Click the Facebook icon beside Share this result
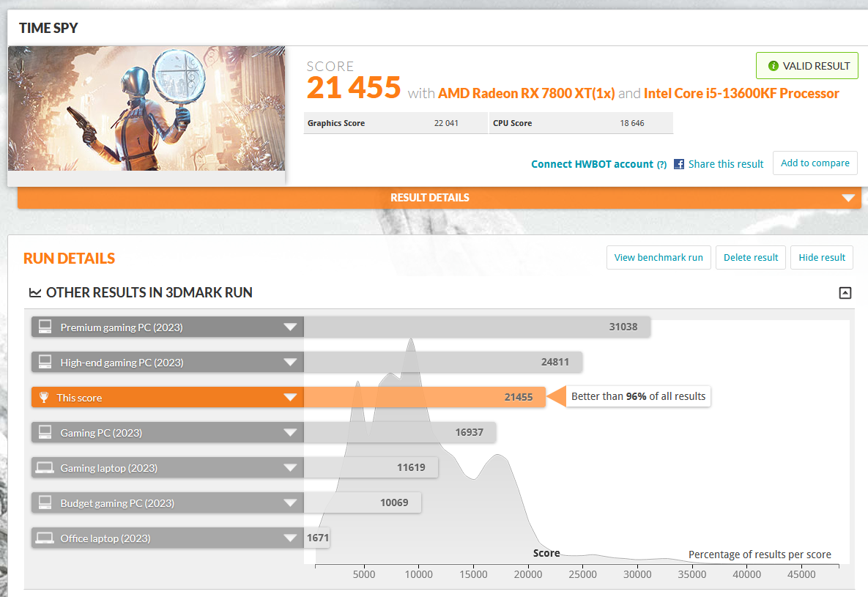 coord(679,164)
